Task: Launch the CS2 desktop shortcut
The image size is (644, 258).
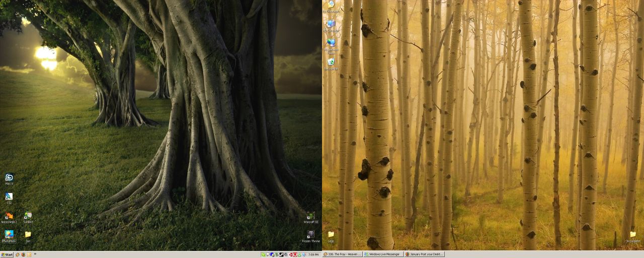Action: [9, 198]
